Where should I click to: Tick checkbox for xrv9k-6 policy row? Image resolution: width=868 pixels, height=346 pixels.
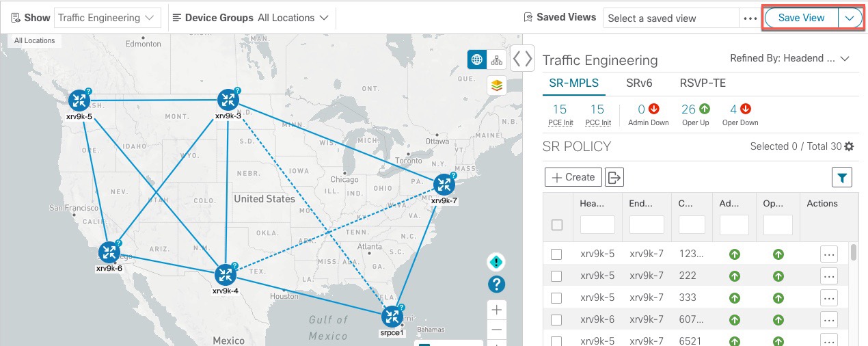coord(556,319)
